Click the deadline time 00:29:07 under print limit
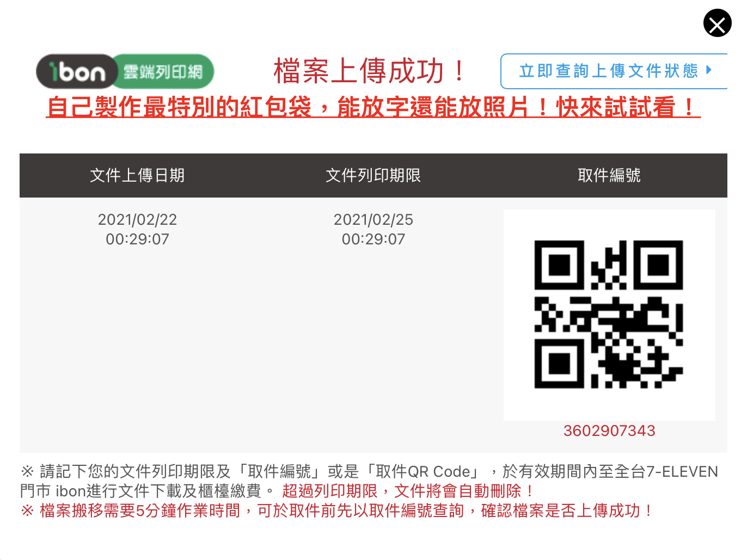 click(x=373, y=239)
